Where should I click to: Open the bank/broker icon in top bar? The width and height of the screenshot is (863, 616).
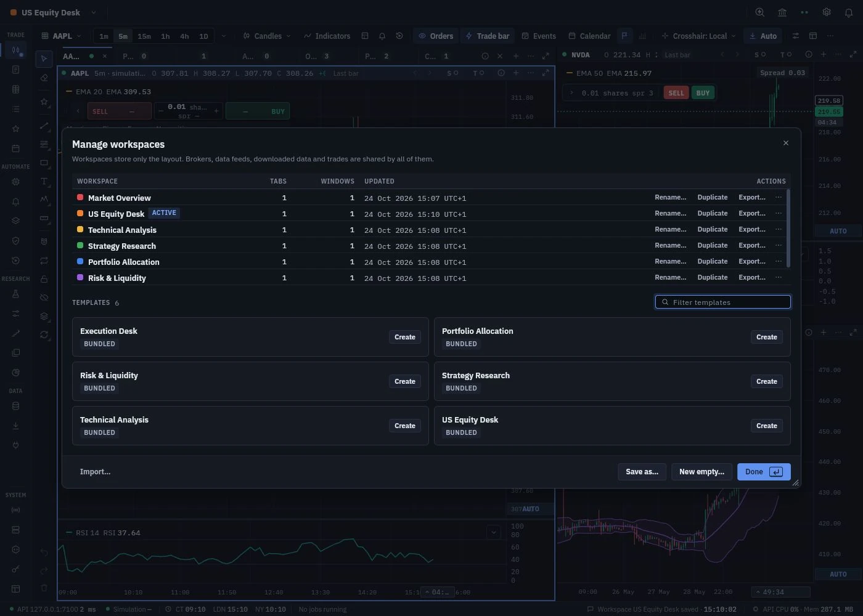tap(782, 12)
